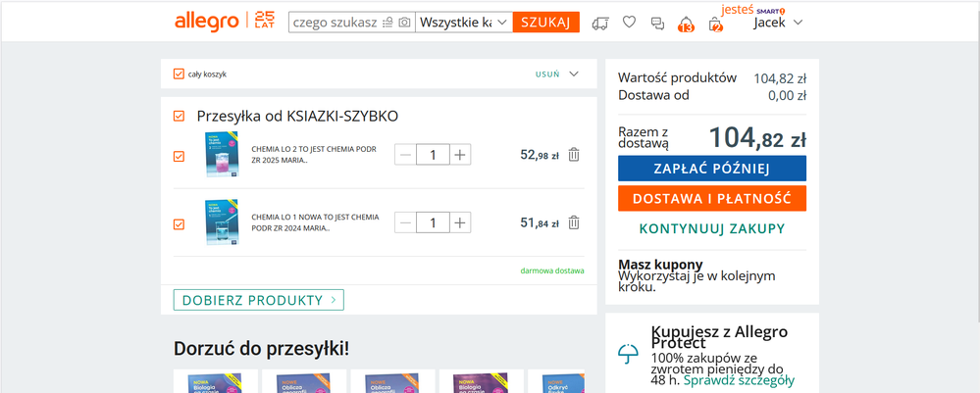The width and height of the screenshot is (980, 393).
Task: Click DOBIERZ PRODUKTY button
Action: point(259,301)
